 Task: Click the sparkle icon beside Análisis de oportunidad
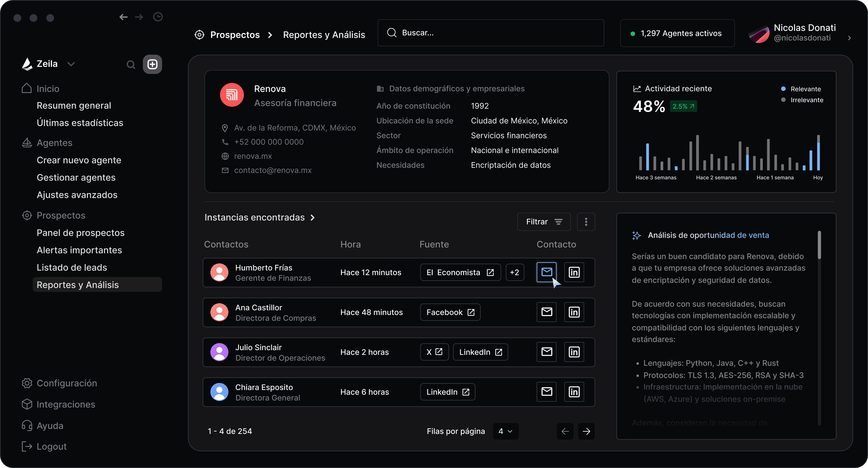point(636,235)
